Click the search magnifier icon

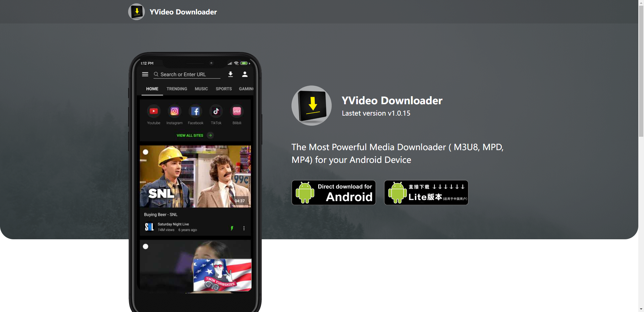(156, 74)
